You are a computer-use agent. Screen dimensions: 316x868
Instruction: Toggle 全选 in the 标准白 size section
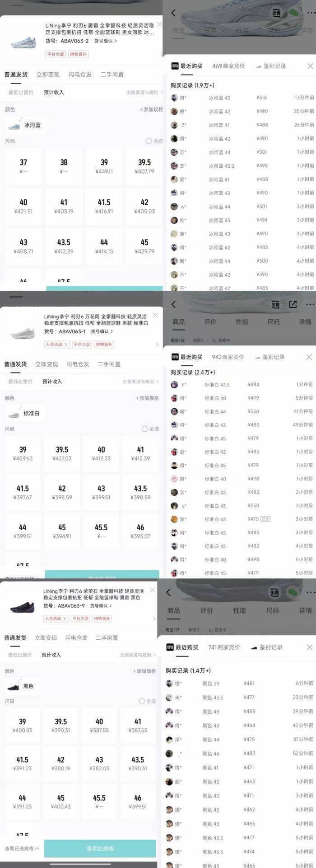(x=150, y=429)
